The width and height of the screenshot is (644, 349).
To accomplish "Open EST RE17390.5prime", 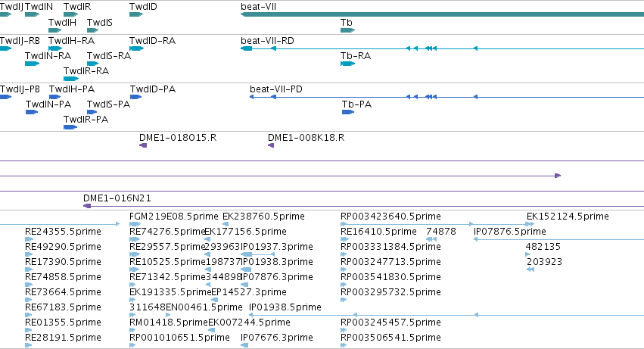I will tap(63, 262).
